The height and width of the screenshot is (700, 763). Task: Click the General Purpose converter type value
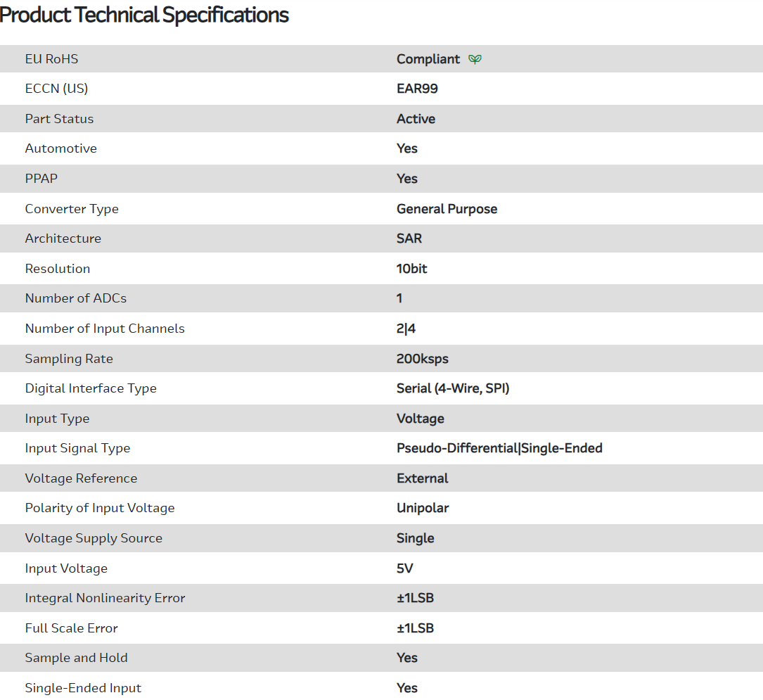tap(447, 209)
